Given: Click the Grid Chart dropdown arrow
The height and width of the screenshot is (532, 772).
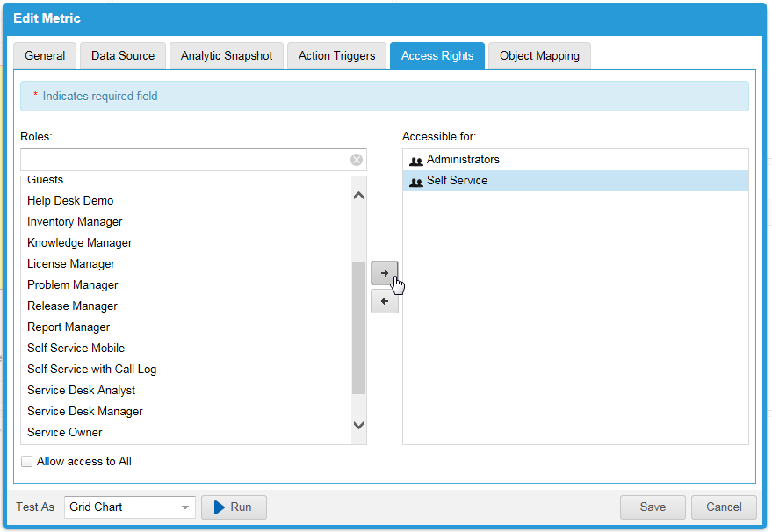Looking at the screenshot, I should 185,507.
